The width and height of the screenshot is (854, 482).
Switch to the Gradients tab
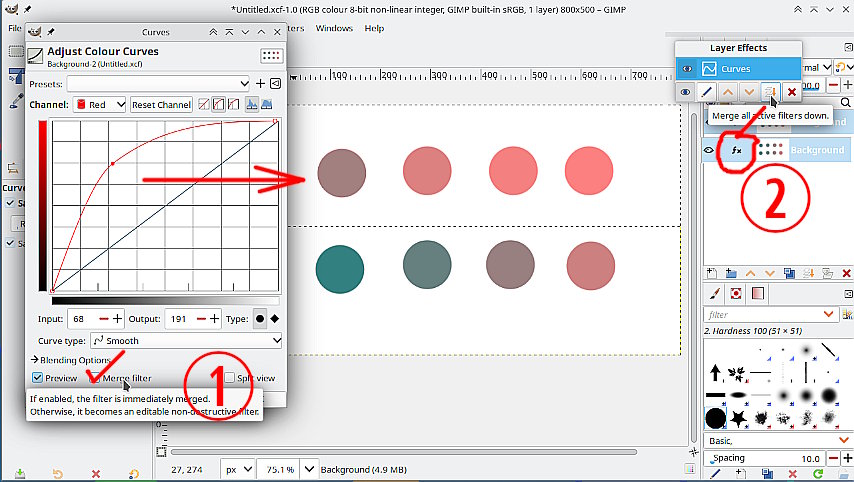click(758, 294)
